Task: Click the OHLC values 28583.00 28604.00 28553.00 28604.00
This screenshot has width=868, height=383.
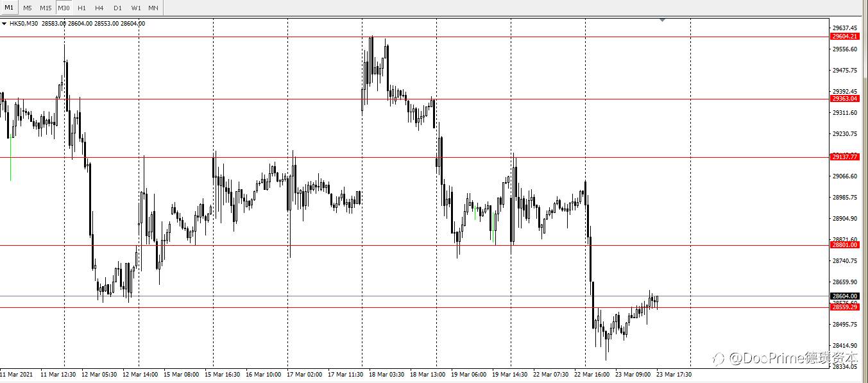Action: (93, 24)
